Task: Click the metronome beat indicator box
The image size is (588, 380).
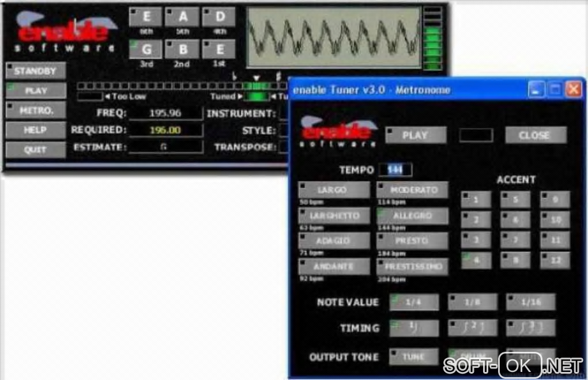Action: click(x=476, y=135)
